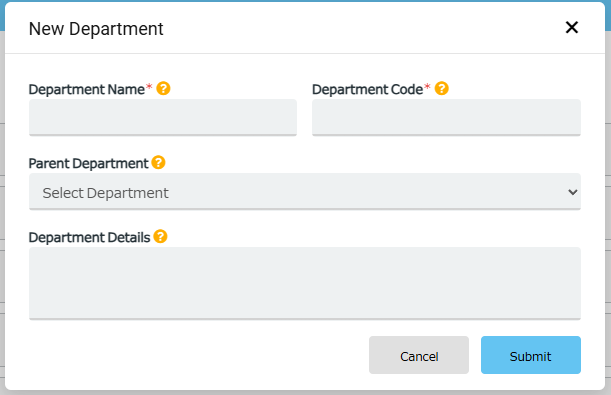The image size is (611, 395).
Task: Click the Parent Department field label
Action: (88, 164)
